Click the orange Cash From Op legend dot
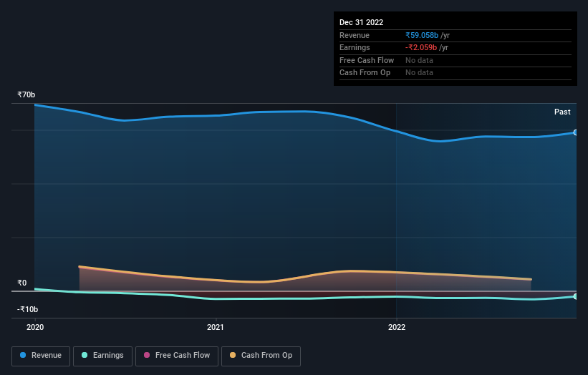Image resolution: width=588 pixels, height=375 pixels. point(233,355)
